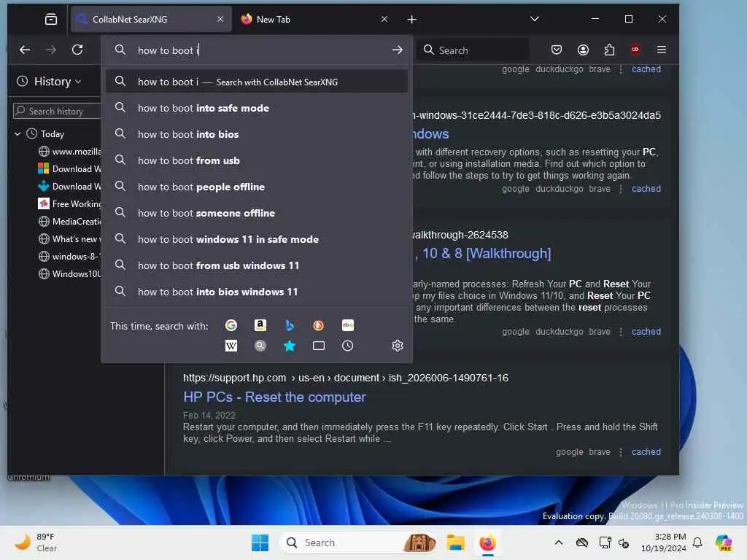This screenshot has height=560, width=747.
Task: Search open tabs with the tab icon
Action: [319, 346]
